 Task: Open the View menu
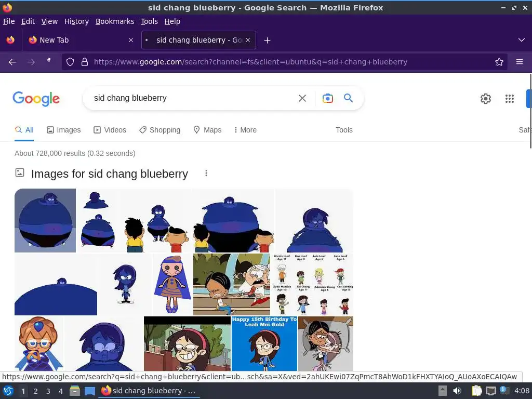click(x=49, y=21)
